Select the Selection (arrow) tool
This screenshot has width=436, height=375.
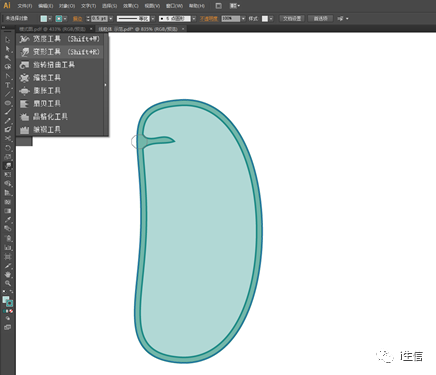8,40
